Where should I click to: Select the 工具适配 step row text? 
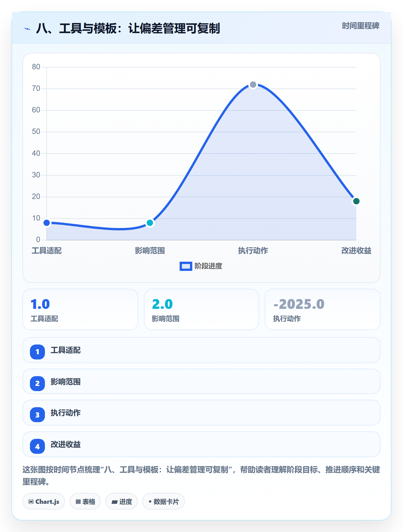click(66, 350)
